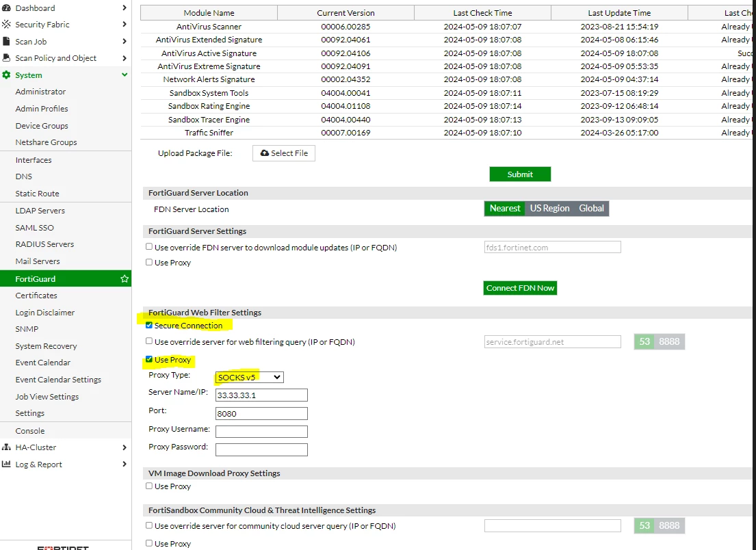The width and height of the screenshot is (756, 550).
Task: Select port 8888 for community cloud
Action: pyautogui.click(x=669, y=525)
